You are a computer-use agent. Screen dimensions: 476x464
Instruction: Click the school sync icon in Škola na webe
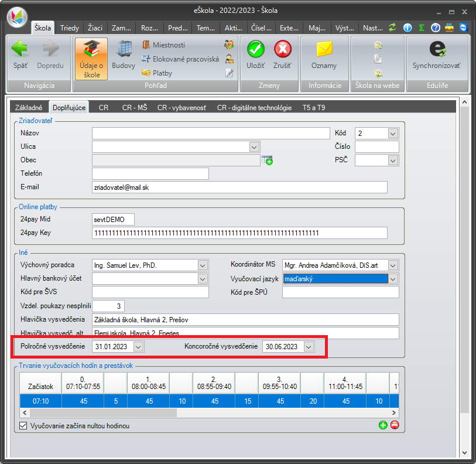378,45
